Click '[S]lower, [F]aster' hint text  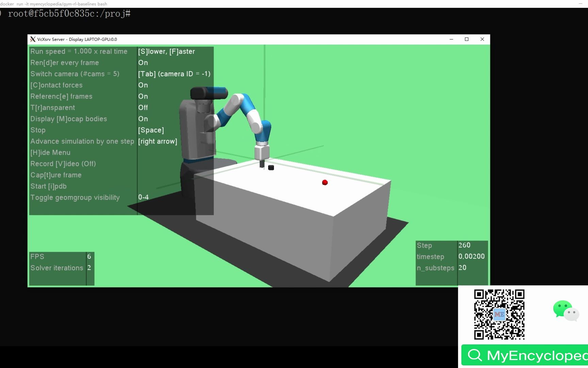[x=166, y=51]
